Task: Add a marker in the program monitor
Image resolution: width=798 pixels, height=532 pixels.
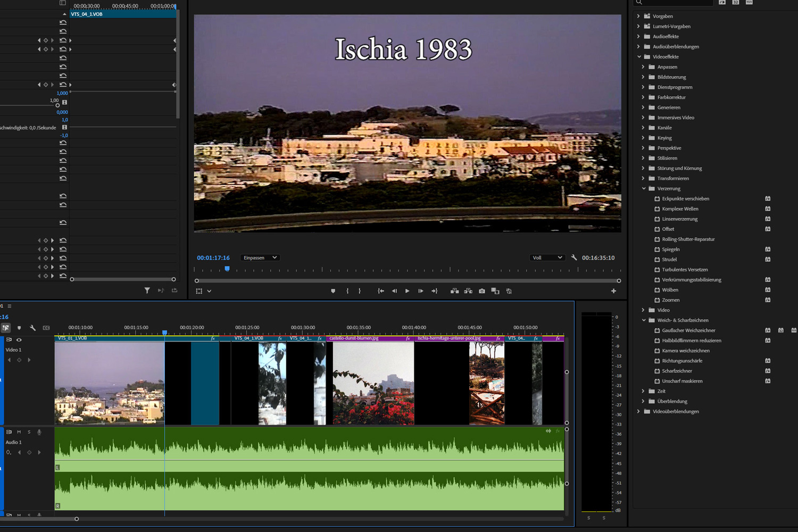Action: (333, 290)
